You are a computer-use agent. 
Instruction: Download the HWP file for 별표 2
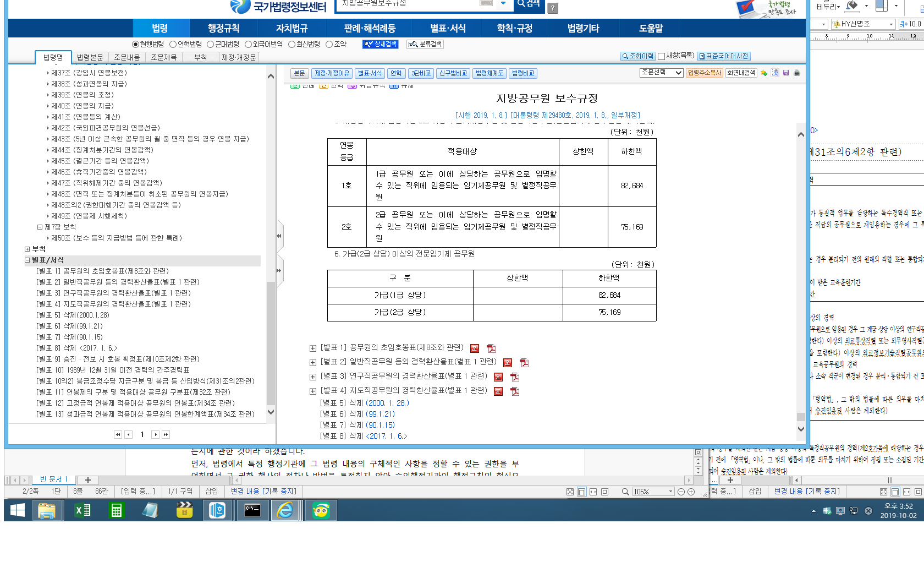(508, 363)
